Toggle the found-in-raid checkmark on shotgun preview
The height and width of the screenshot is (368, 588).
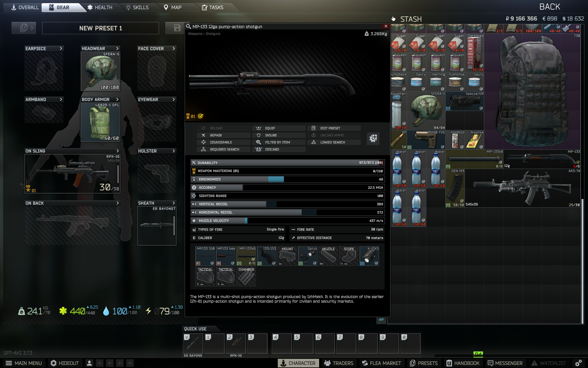(x=201, y=116)
